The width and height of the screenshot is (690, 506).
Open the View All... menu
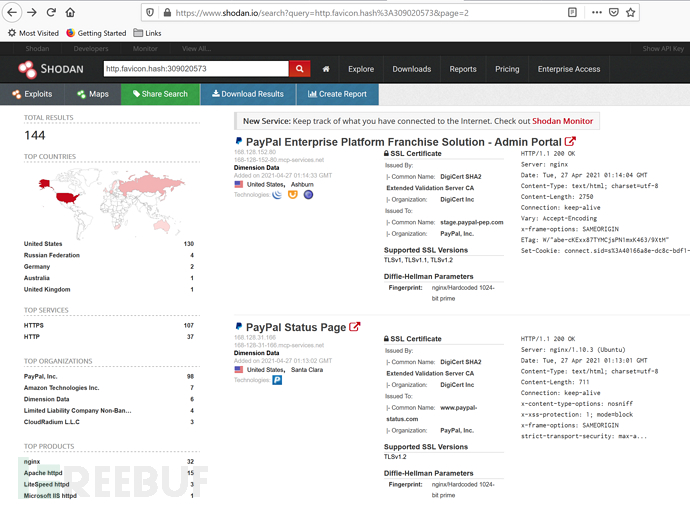196,48
